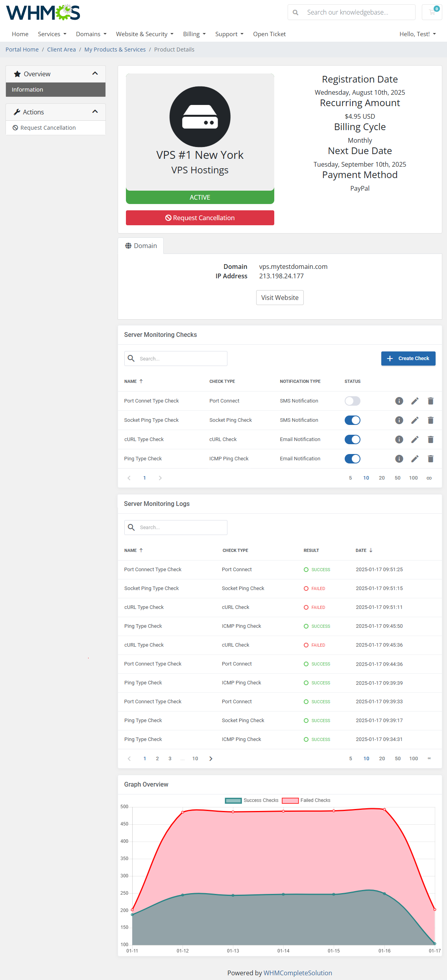View info for cURL Type Check
This screenshot has width=447, height=980.
[x=399, y=439]
